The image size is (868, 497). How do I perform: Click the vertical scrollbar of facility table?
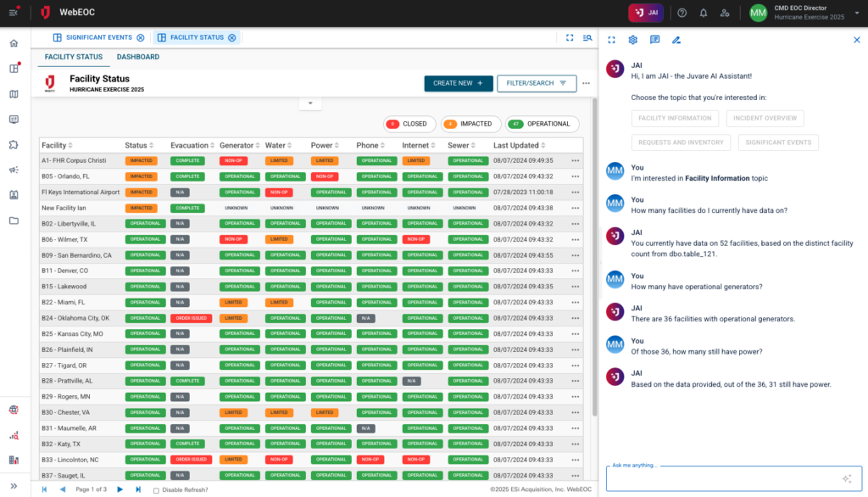coord(595,258)
